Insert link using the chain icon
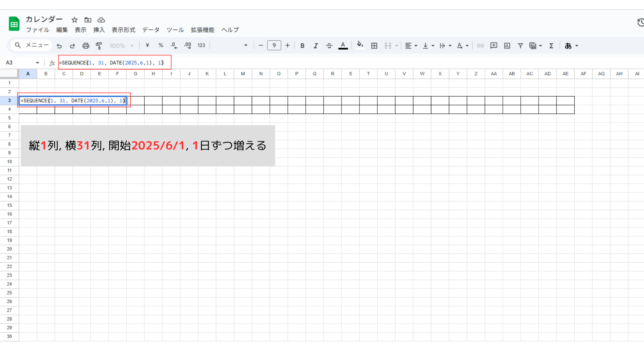Viewport: 644px width, 351px height. coord(480,46)
